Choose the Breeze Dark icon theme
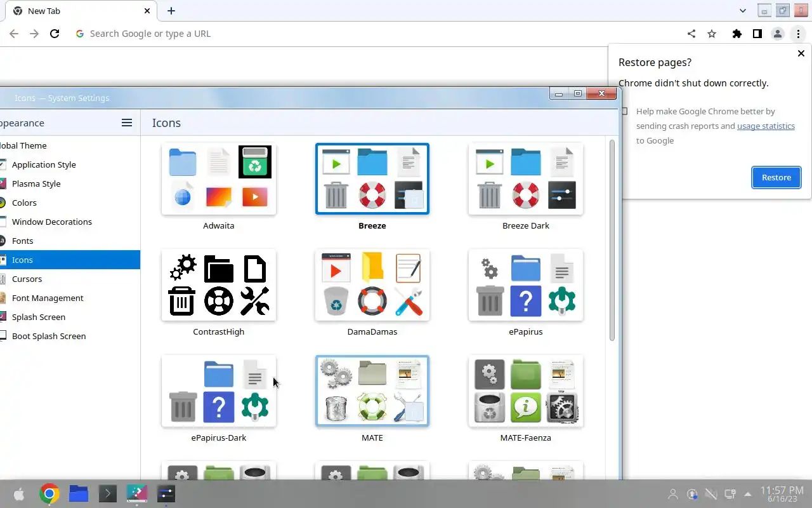The image size is (812, 508). [526, 179]
